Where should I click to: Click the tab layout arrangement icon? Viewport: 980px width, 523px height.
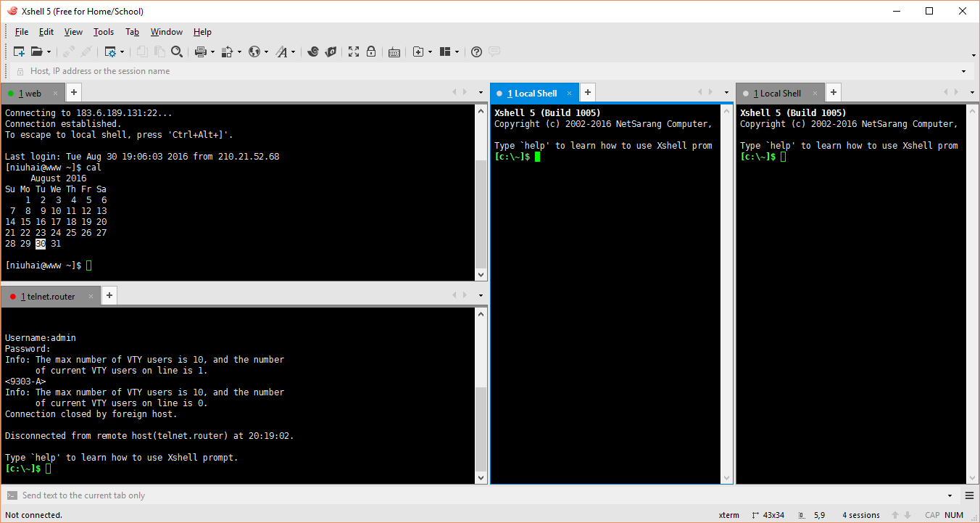(445, 52)
